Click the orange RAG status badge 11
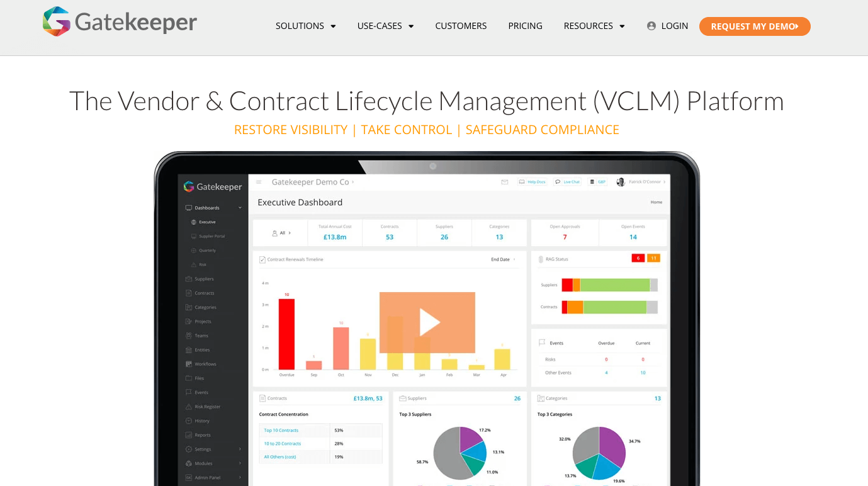868x486 pixels. click(653, 258)
